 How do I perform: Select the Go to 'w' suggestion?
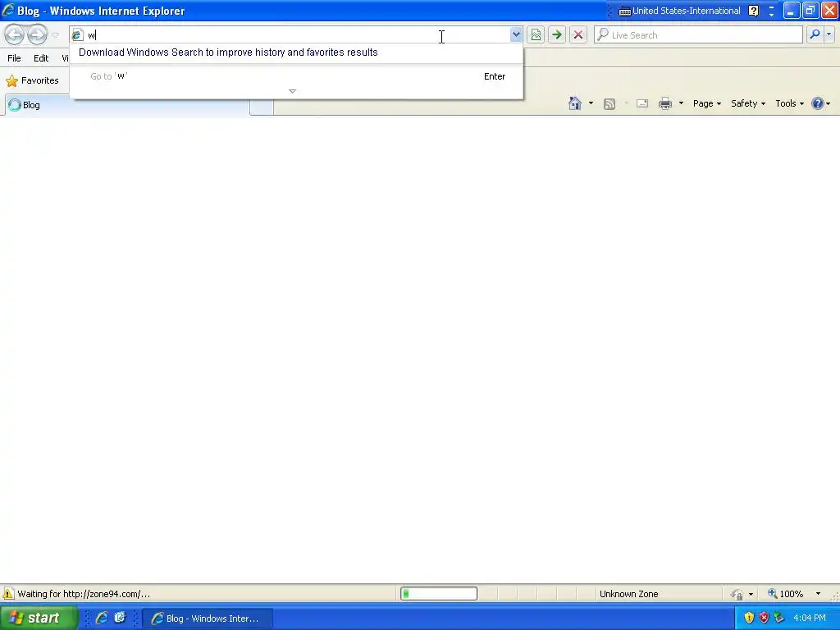click(296, 76)
